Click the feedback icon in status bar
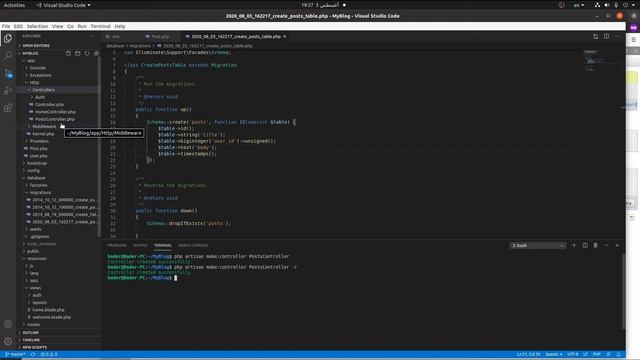 (x=609, y=354)
